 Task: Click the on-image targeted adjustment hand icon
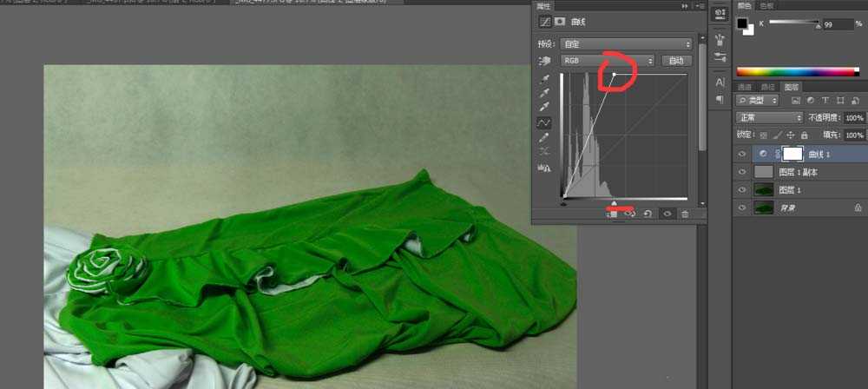coord(544,61)
